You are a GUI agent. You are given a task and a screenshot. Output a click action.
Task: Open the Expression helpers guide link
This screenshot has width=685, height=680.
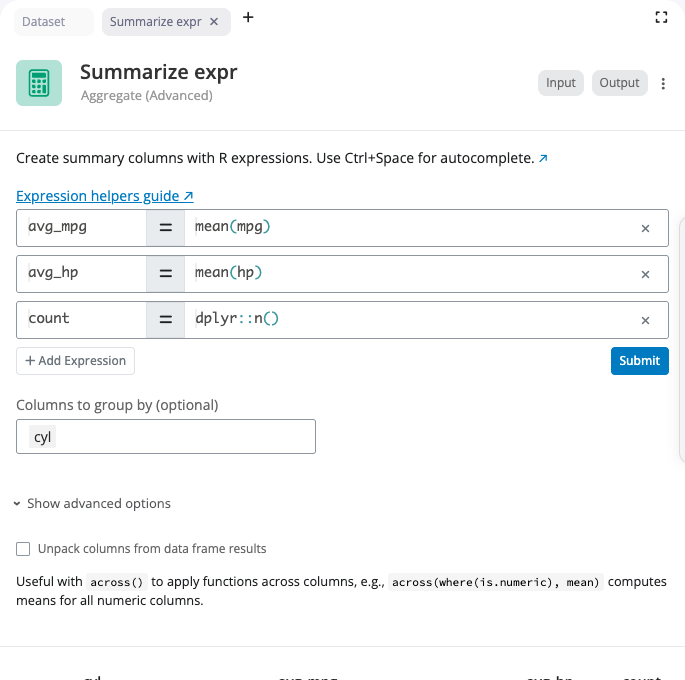coord(105,196)
